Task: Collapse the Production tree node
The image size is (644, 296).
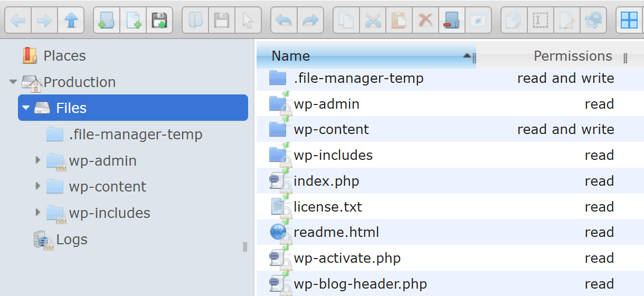Action: pos(13,82)
